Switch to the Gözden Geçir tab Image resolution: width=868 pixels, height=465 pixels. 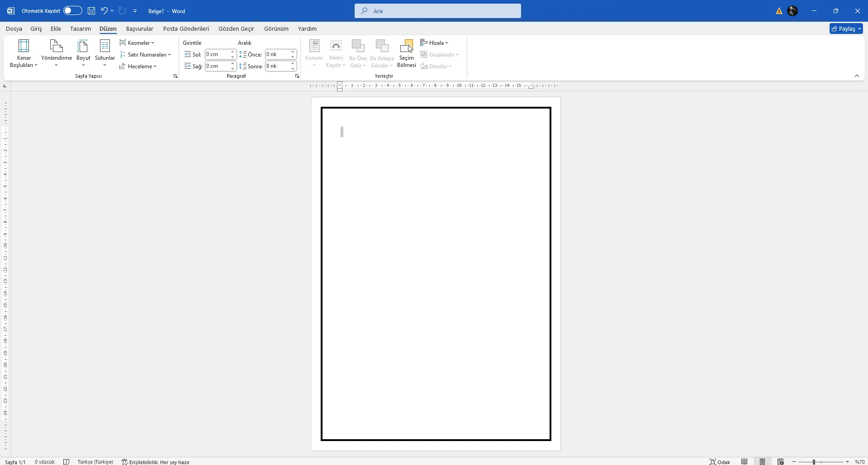pos(236,28)
